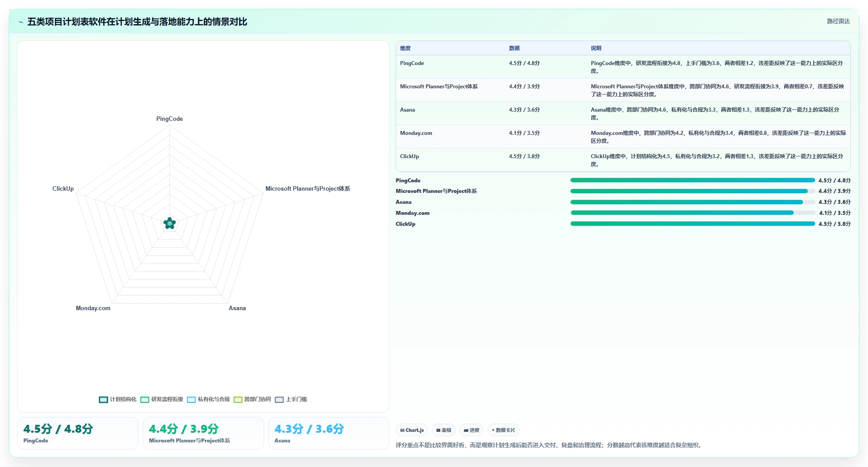Click the Microsoft Planner与Project体系 progress bar
Viewport: 868px width, 467px height.
(x=693, y=191)
